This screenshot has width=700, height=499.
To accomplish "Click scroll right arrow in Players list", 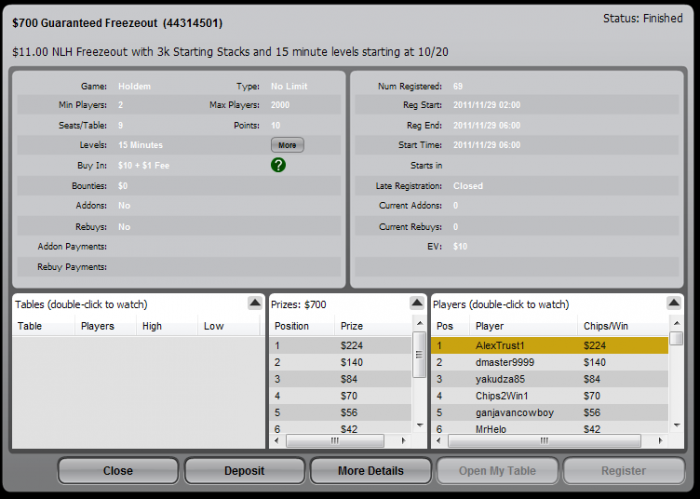I will (660, 441).
